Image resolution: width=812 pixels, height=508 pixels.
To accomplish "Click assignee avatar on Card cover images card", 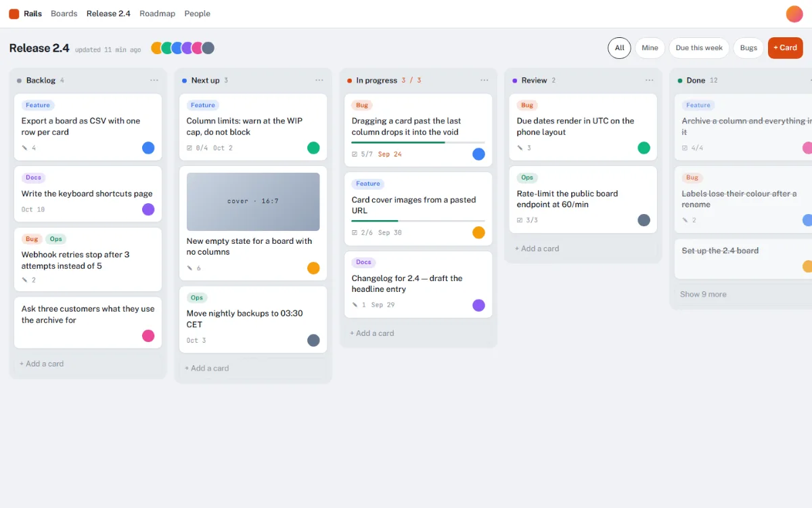I will 478,233.
